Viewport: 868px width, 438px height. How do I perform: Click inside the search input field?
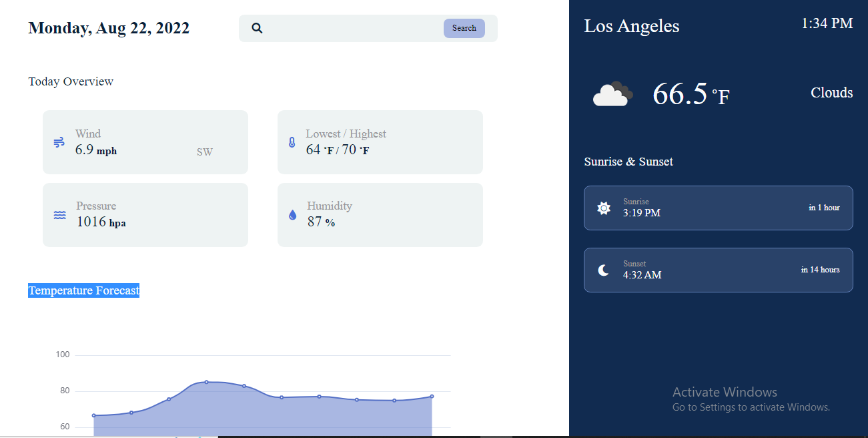click(347, 28)
